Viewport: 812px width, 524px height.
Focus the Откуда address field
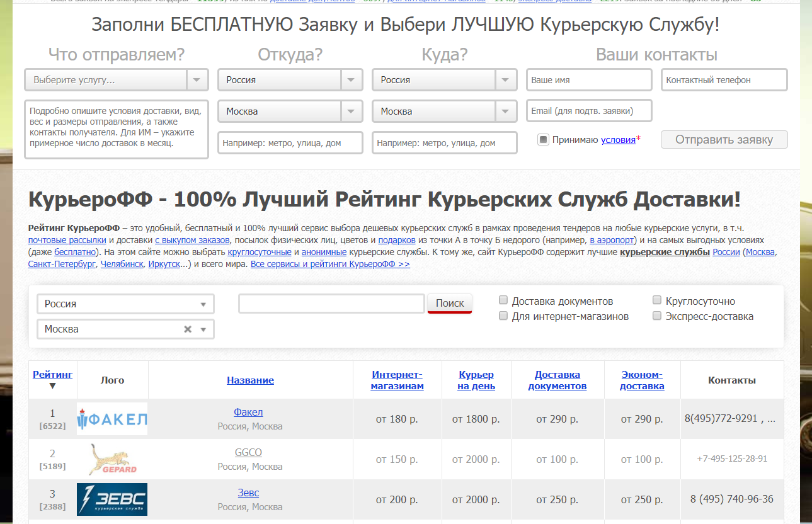290,142
